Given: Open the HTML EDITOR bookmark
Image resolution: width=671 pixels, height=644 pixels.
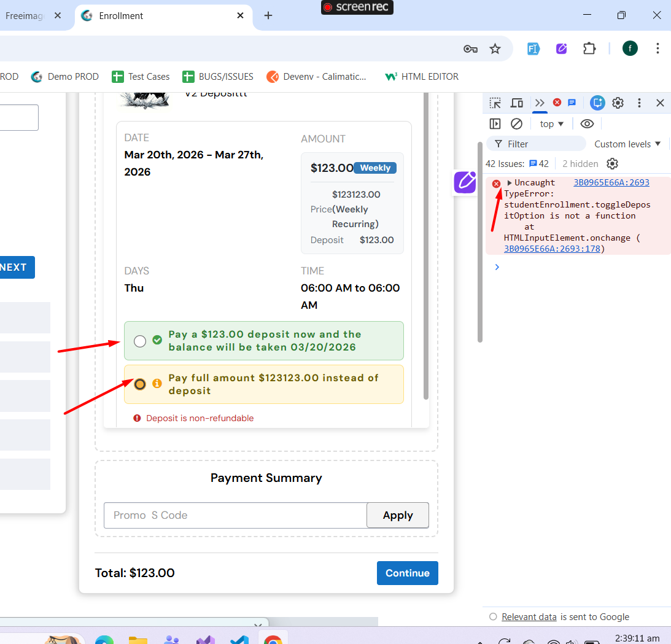Looking at the screenshot, I should tap(422, 77).
